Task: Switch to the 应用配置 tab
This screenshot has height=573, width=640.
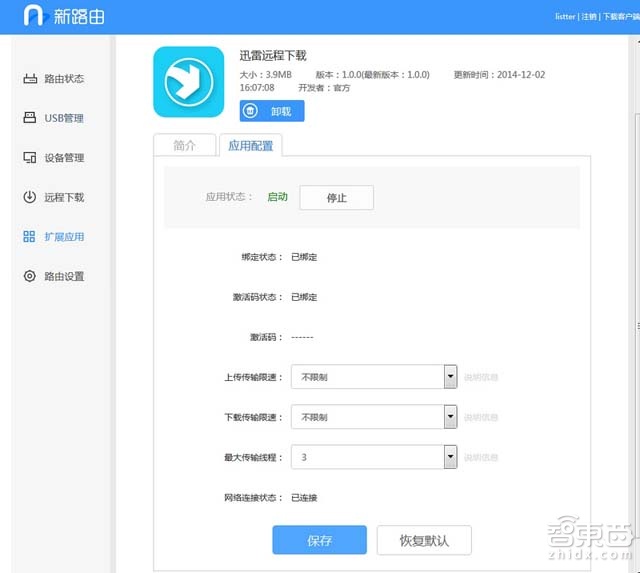Action: tap(251, 145)
